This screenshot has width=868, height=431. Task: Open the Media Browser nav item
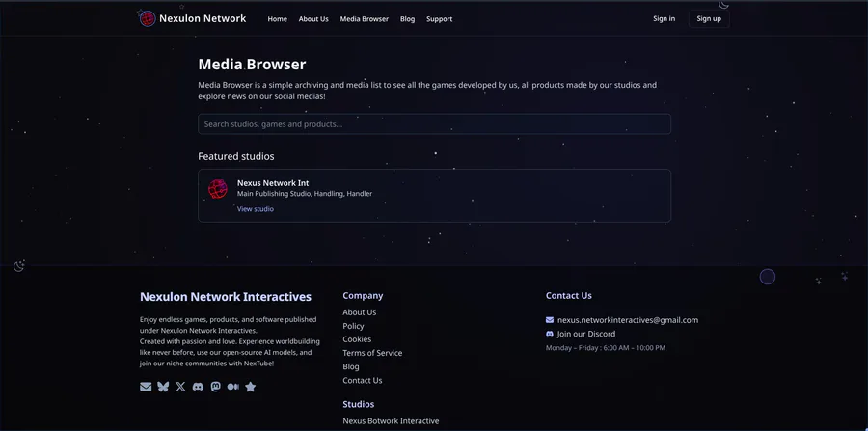365,19
